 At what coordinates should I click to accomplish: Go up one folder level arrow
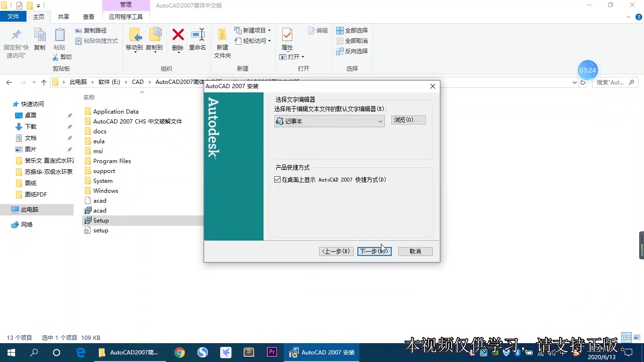[44, 82]
